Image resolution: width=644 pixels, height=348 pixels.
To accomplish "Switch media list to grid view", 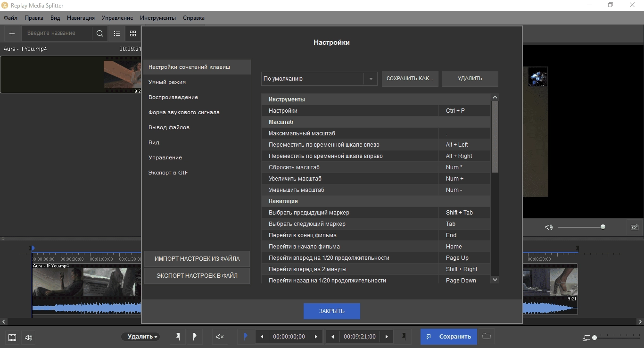I will pos(133,33).
